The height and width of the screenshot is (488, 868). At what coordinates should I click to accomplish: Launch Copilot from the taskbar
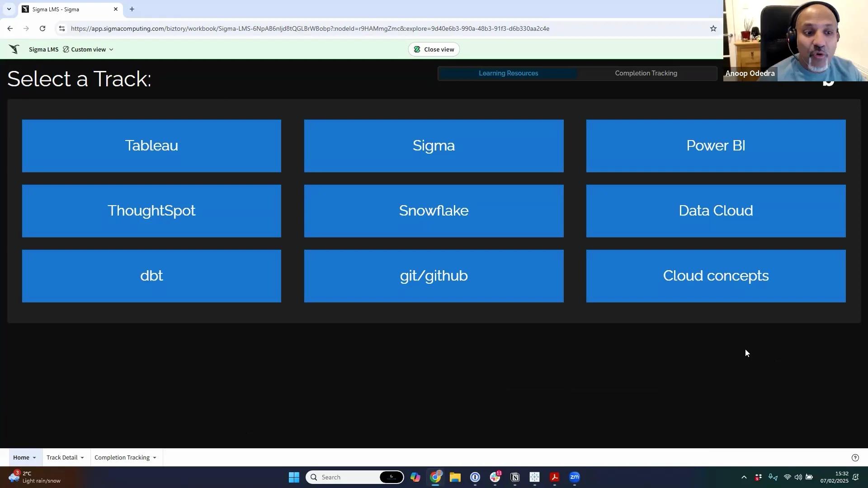415,477
